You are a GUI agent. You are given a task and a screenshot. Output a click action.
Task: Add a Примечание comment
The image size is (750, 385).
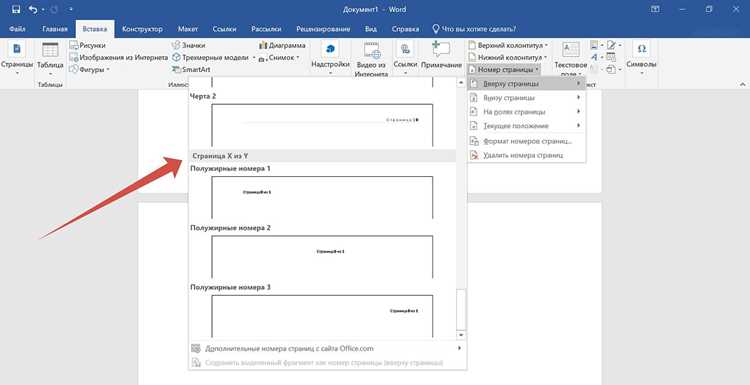coord(441,50)
